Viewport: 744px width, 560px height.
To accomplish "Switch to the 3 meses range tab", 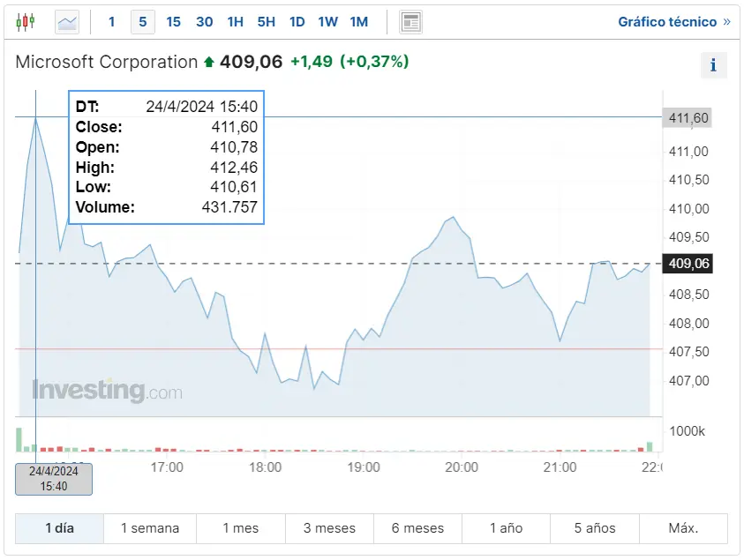I will click(x=329, y=528).
